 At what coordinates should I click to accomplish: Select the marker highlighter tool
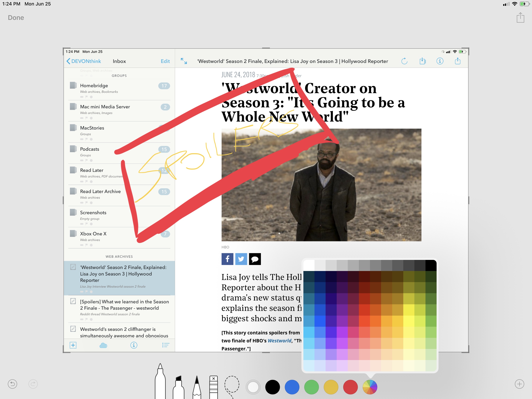(x=178, y=387)
